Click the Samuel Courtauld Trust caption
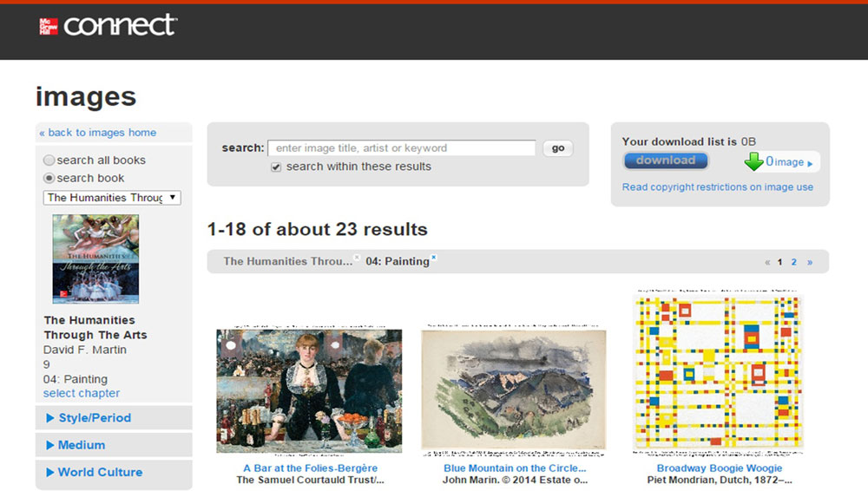Image resolution: width=868 pixels, height=491 pixels. click(310, 480)
